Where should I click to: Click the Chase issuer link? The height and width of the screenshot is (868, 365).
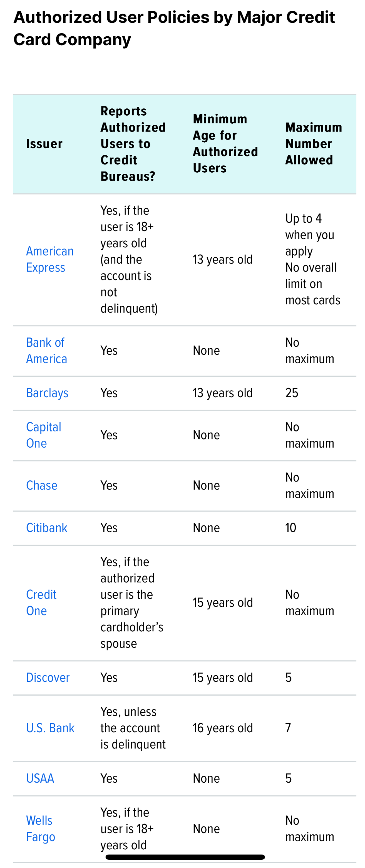tap(42, 486)
